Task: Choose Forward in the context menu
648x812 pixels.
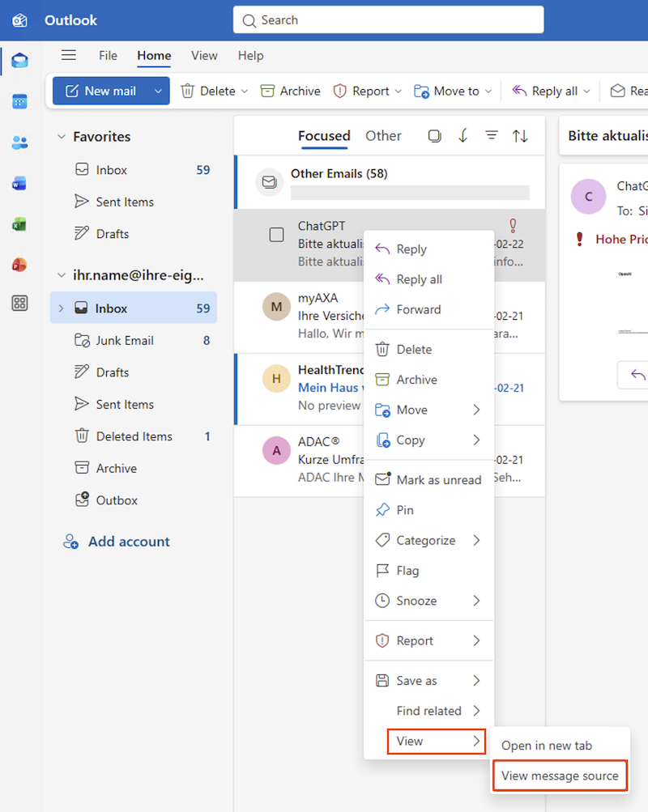Action: pyautogui.click(x=428, y=310)
